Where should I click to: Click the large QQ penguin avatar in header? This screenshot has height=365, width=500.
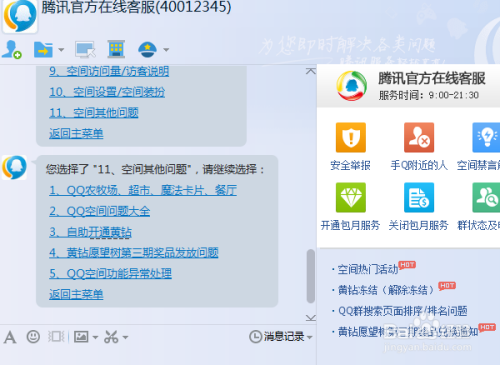[20, 16]
